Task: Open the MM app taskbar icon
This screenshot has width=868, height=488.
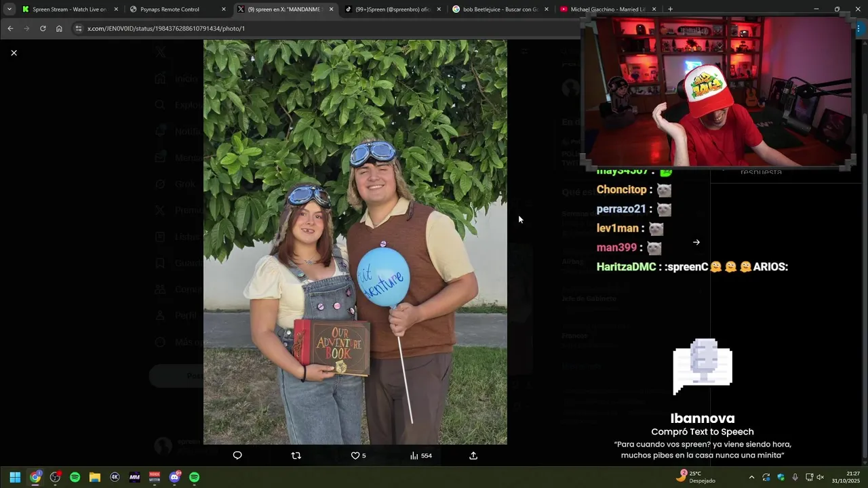Action: coord(134,477)
